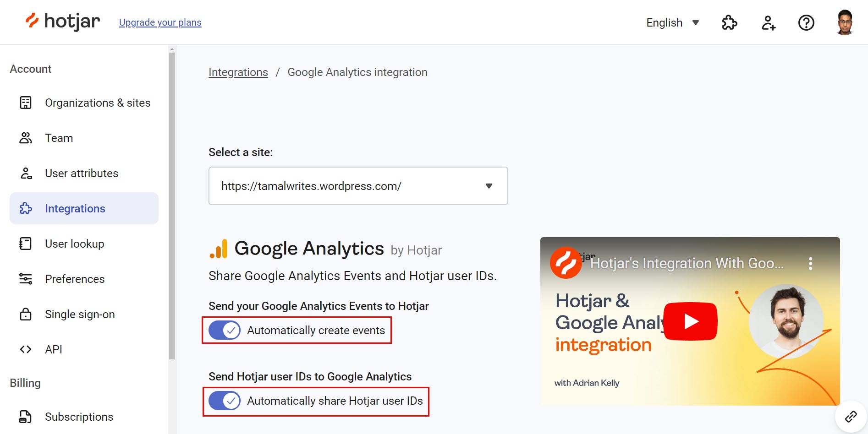Open Single sign-on settings

click(x=84, y=314)
